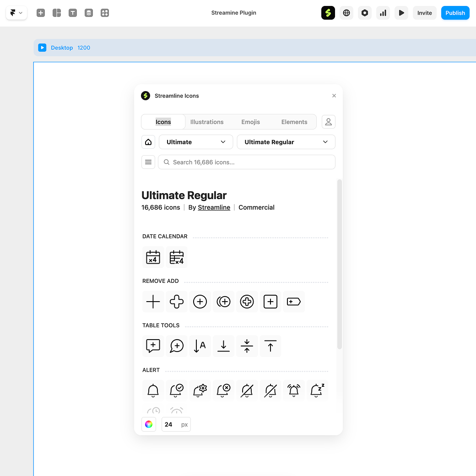The height and width of the screenshot is (476, 476).
Task: Click the 1200 breakpoint width value
Action: [84, 48]
